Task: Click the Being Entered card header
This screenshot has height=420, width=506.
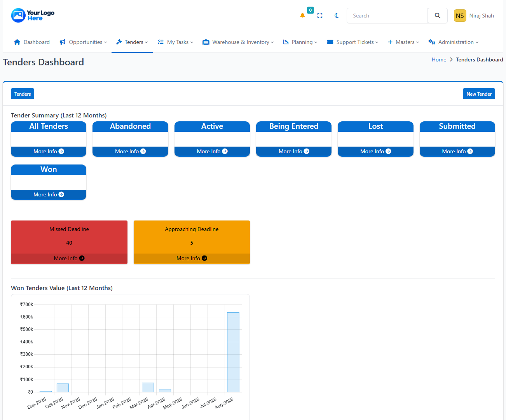Action: pos(294,126)
